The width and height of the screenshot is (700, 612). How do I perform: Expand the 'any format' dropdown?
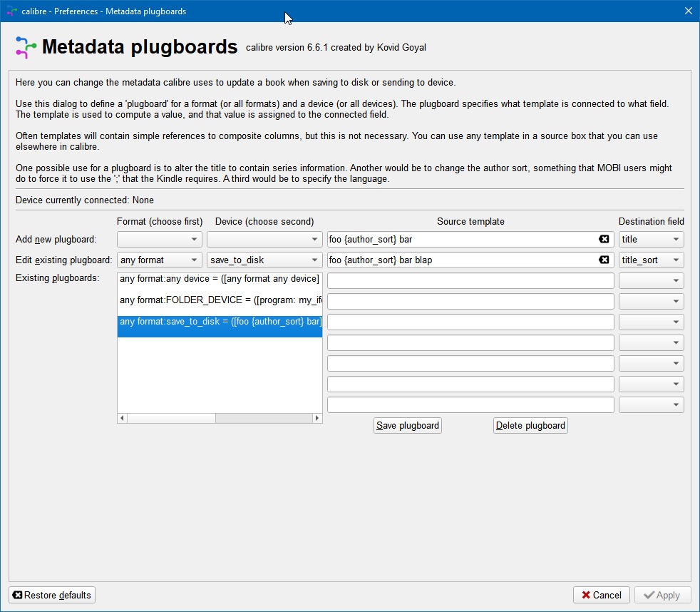pos(160,260)
